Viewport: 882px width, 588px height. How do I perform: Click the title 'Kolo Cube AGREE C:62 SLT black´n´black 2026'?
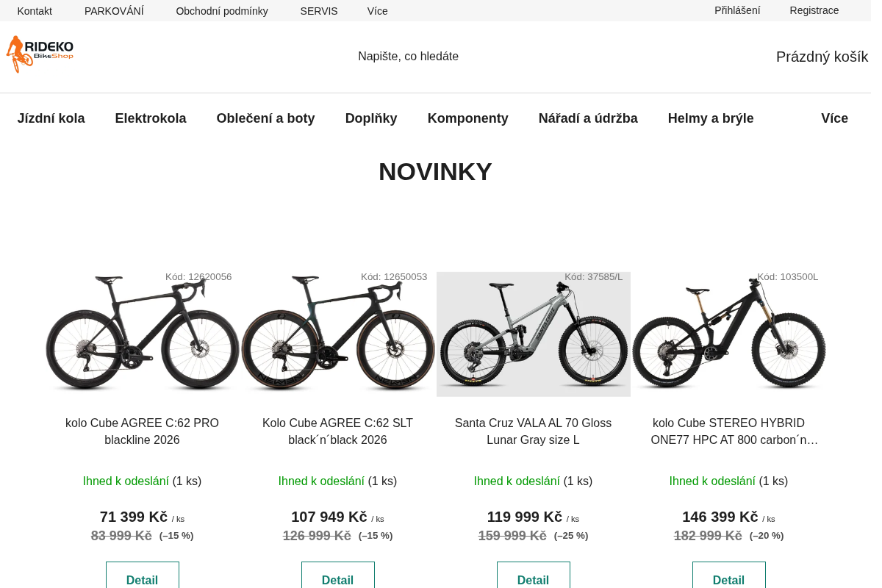tap(337, 431)
